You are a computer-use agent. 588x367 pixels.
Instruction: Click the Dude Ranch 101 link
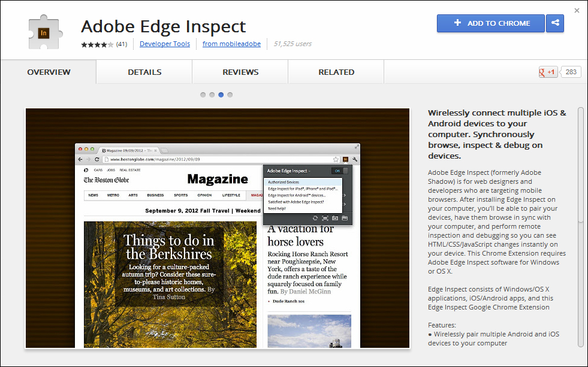[x=288, y=301]
